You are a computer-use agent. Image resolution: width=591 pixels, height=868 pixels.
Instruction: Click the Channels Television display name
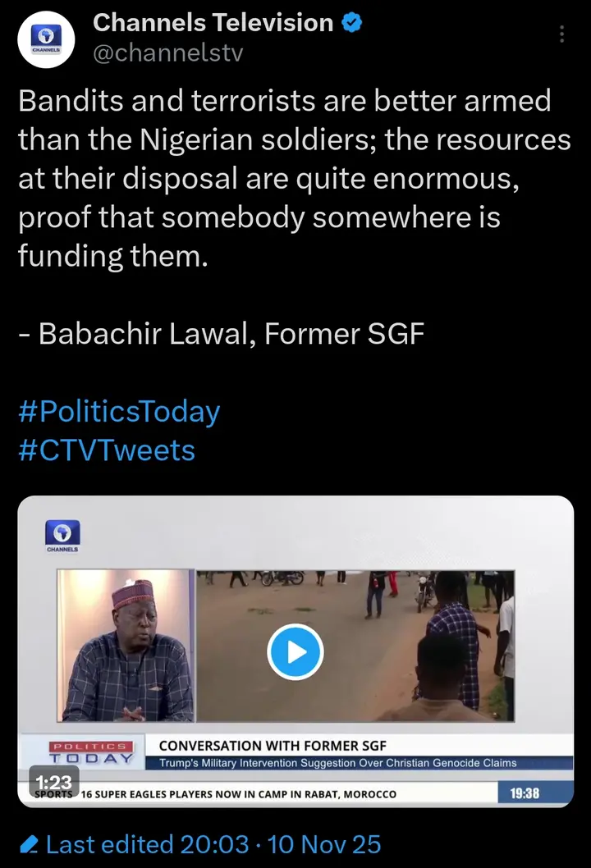click(x=213, y=23)
